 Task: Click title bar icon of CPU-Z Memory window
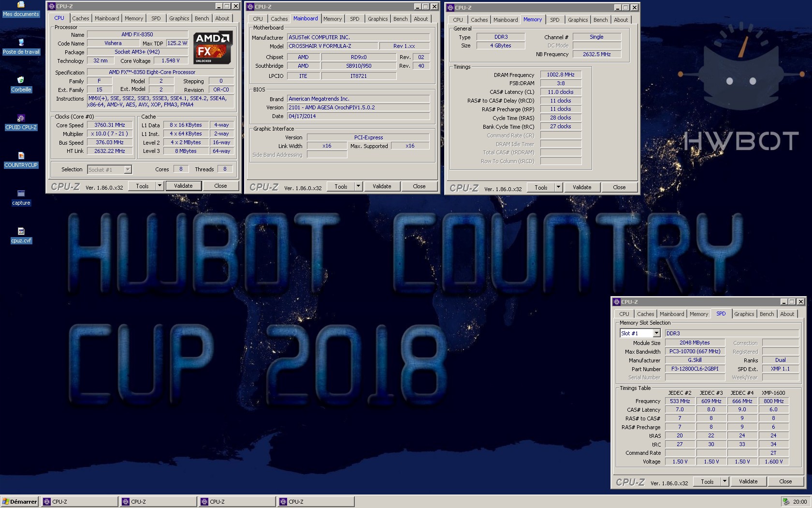click(x=450, y=8)
